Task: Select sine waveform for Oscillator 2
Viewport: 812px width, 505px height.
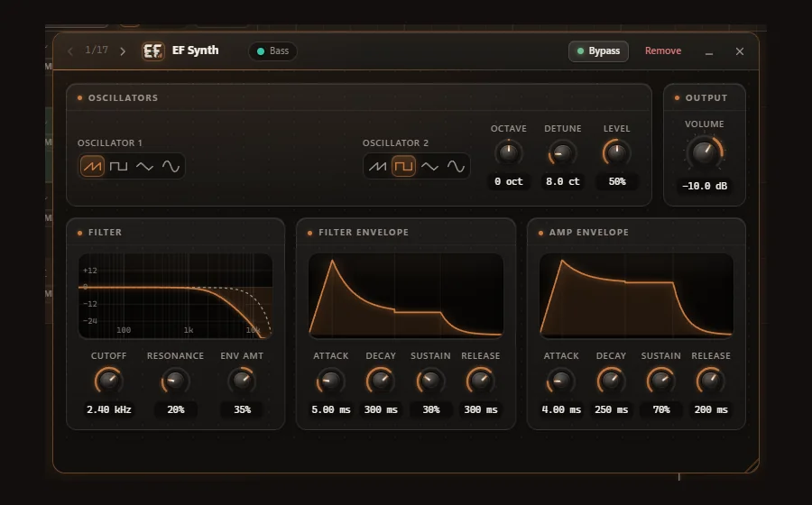Action: [x=456, y=166]
